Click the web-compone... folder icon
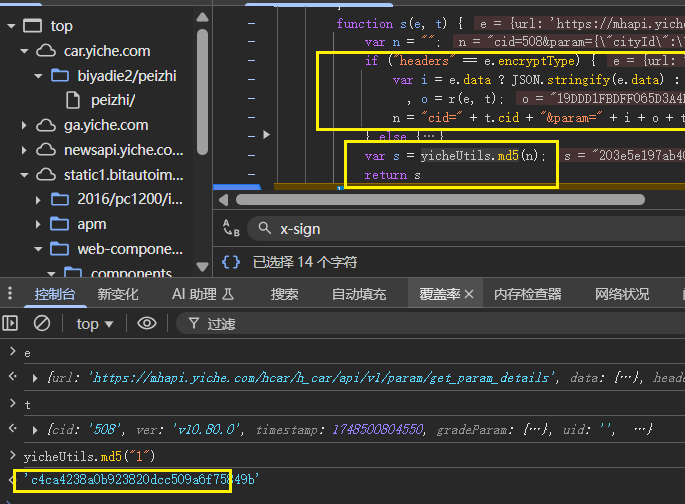The width and height of the screenshot is (685, 504). [60, 249]
